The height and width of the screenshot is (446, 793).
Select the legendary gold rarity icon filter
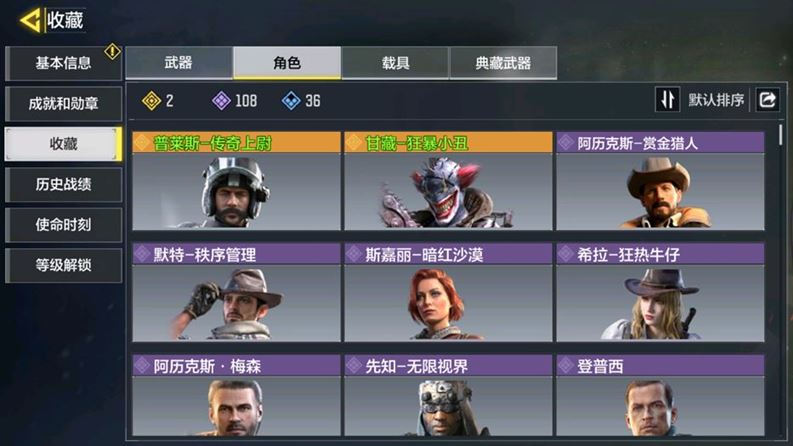(151, 101)
